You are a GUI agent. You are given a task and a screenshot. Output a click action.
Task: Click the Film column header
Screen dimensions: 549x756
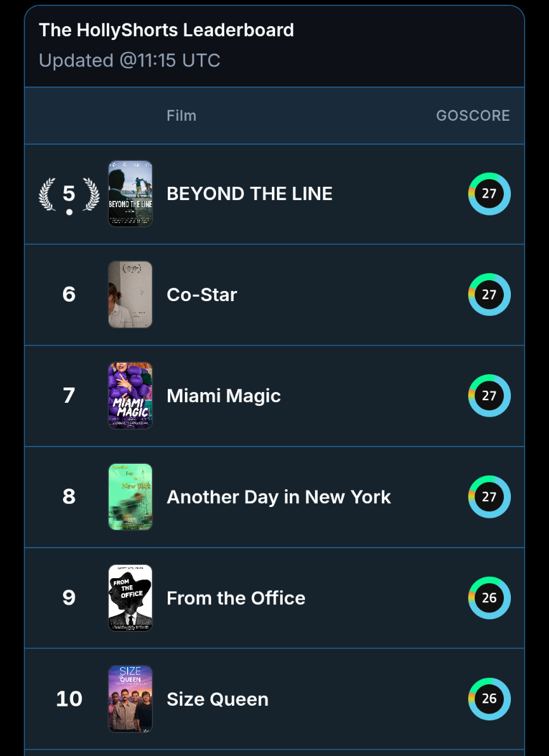coord(181,116)
